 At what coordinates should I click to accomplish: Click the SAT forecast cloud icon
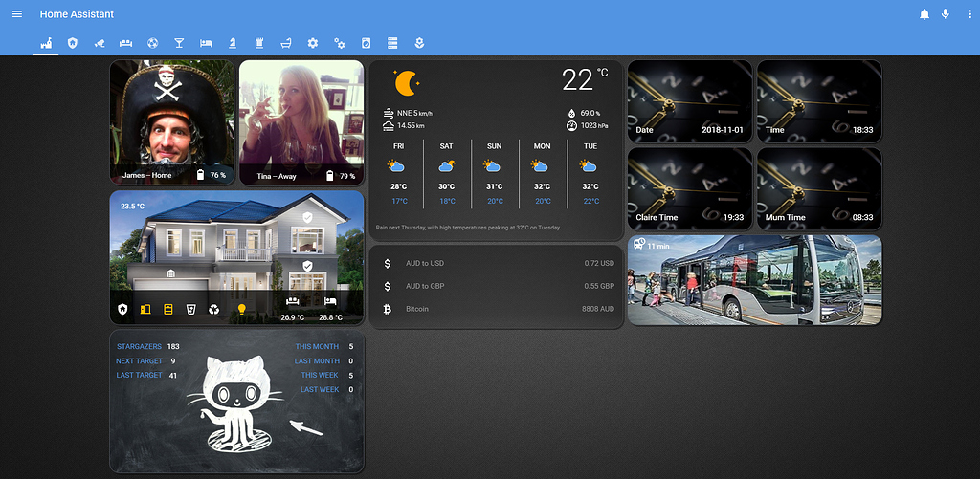pyautogui.click(x=446, y=166)
